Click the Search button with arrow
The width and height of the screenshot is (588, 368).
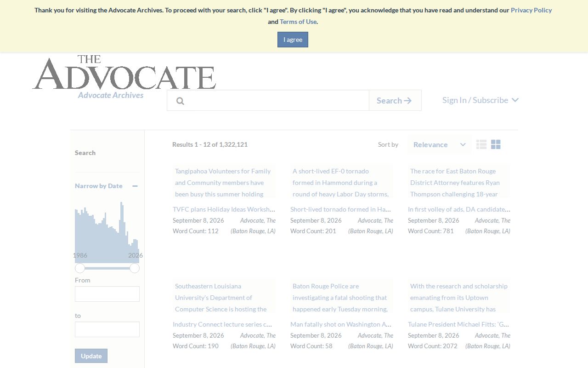coord(395,100)
